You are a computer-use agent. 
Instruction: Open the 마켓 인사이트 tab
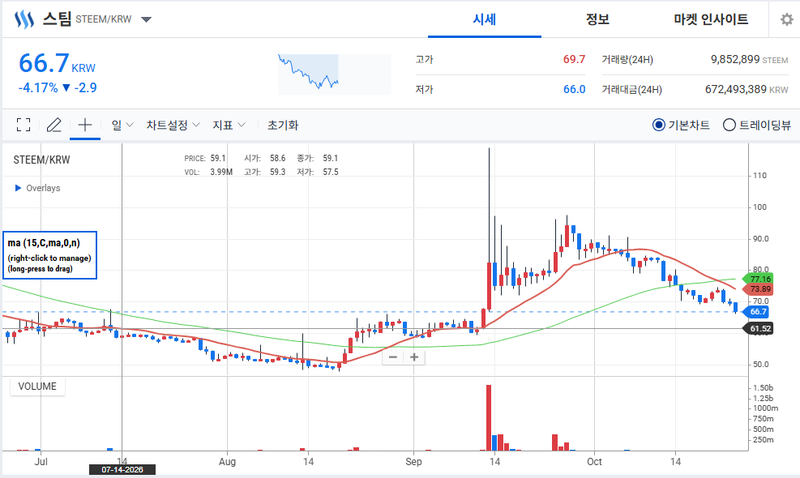(x=711, y=19)
